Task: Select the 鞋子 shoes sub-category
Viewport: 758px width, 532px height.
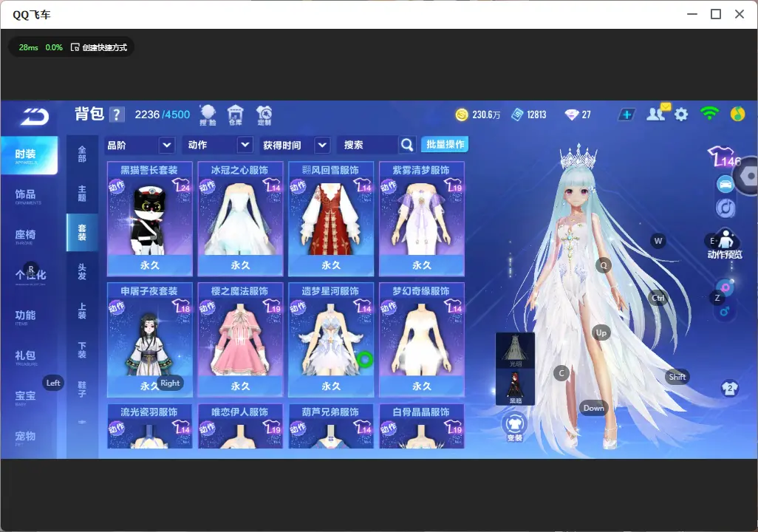Action: tap(82, 389)
